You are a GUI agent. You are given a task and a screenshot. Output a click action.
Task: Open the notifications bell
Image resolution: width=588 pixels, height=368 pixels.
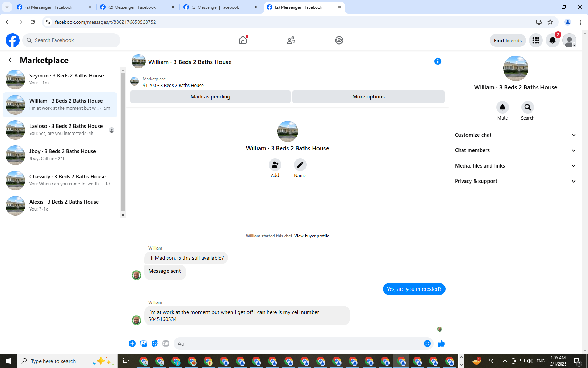(x=553, y=40)
